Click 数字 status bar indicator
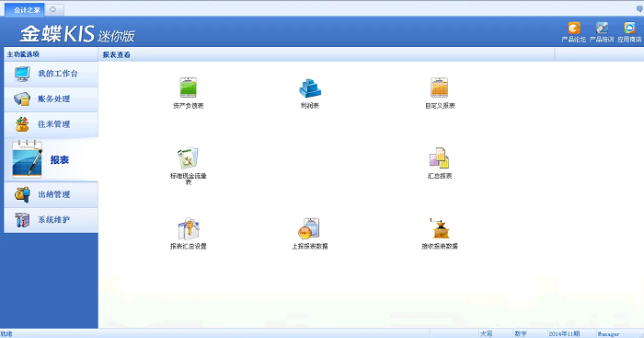The width and height of the screenshot is (644, 338). pyautogui.click(x=521, y=334)
